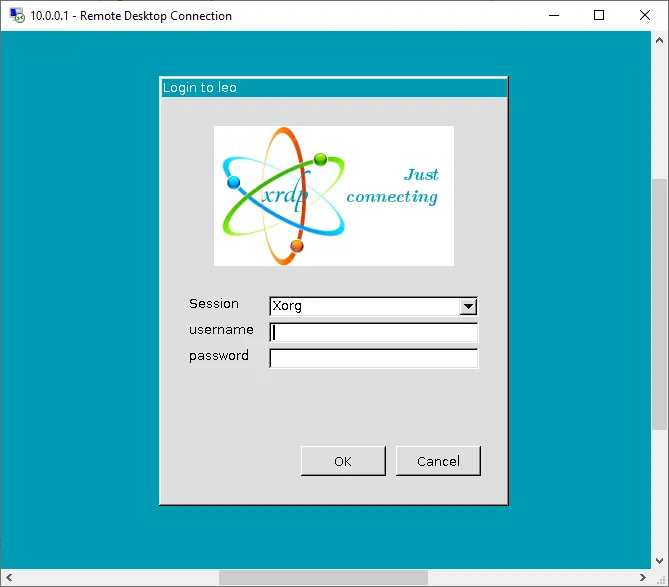Viewport: 669px width, 587px height.
Task: Click the 'Login to leo' dialog title bar
Action: (334, 88)
